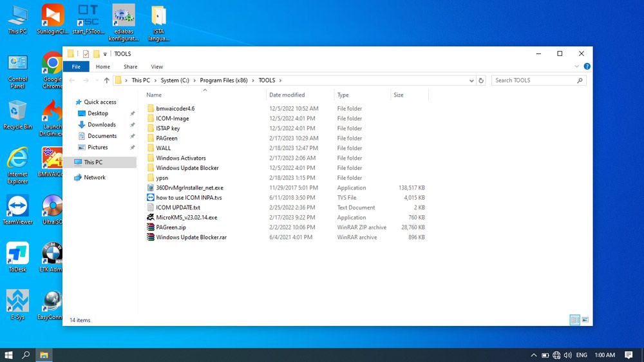Open the ISTA language folder on desktop
The width and height of the screenshot is (644, 362).
(158, 23)
